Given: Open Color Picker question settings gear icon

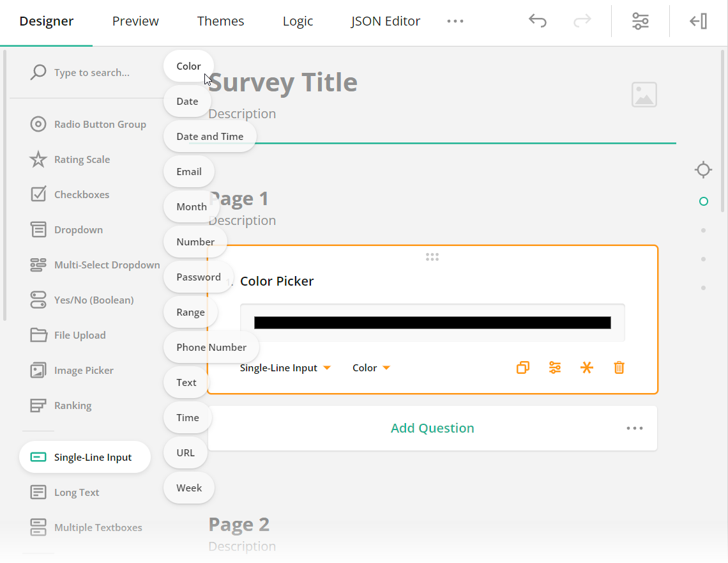Looking at the screenshot, I should click(555, 367).
